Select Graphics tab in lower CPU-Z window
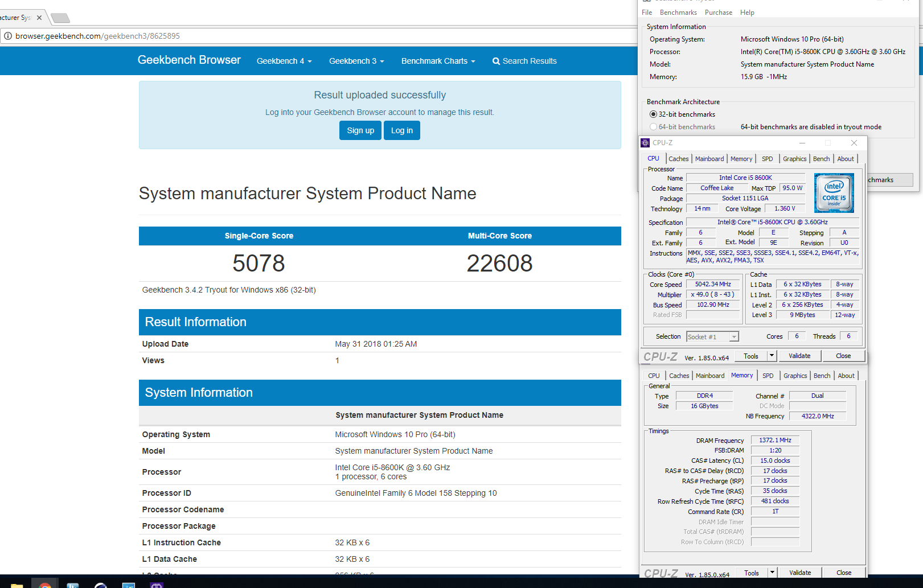 click(x=795, y=376)
